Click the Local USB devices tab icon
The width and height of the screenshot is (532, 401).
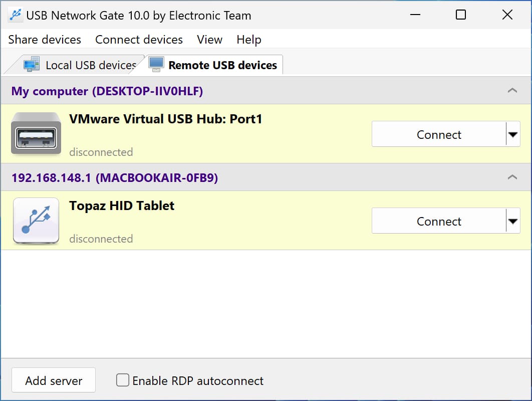(x=32, y=64)
